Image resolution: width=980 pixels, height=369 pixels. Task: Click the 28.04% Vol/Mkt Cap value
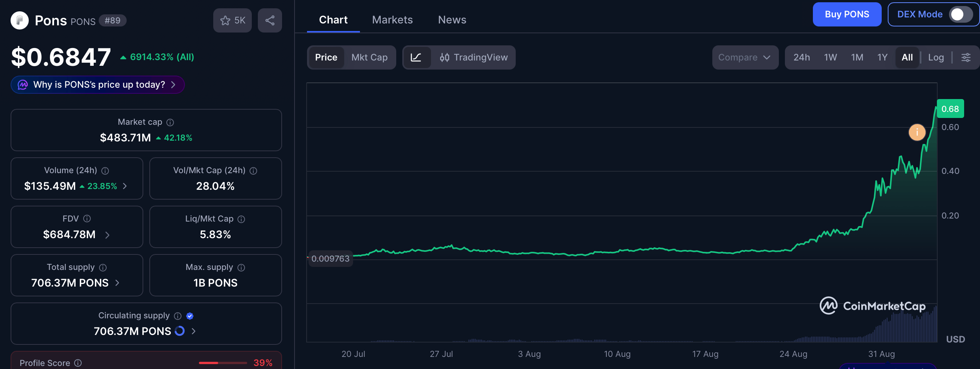(216, 186)
